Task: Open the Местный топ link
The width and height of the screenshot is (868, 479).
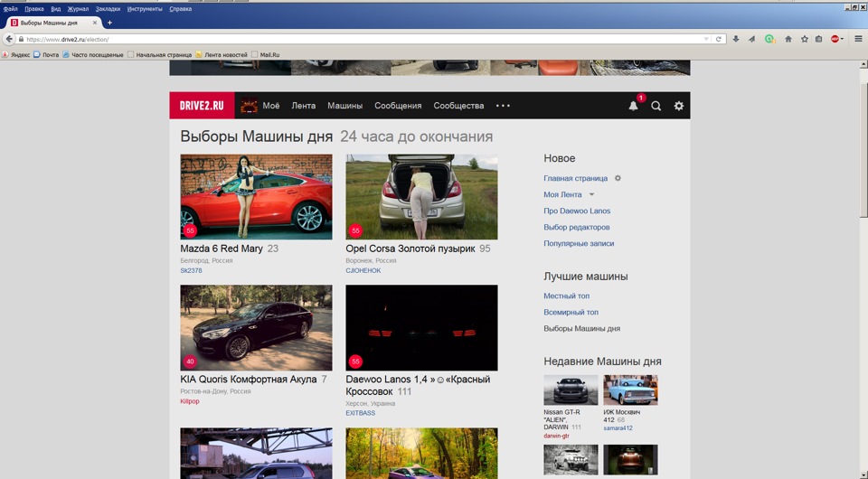Action: pyautogui.click(x=566, y=296)
